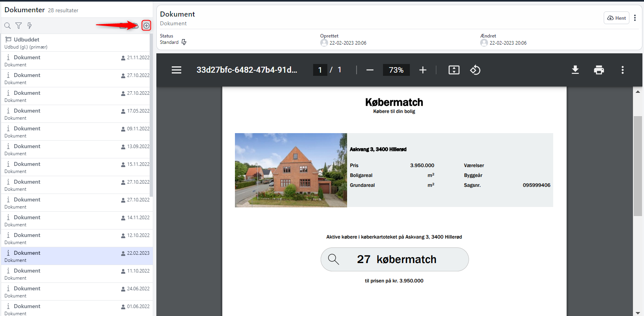
Task: Zoom out of the PDF
Action: click(370, 70)
